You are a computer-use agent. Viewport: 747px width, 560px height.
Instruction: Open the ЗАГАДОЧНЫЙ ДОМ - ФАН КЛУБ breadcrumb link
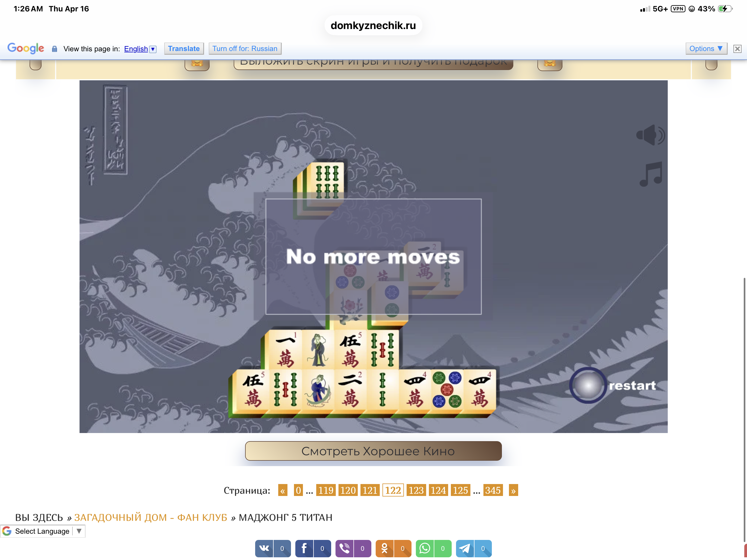[x=151, y=517]
